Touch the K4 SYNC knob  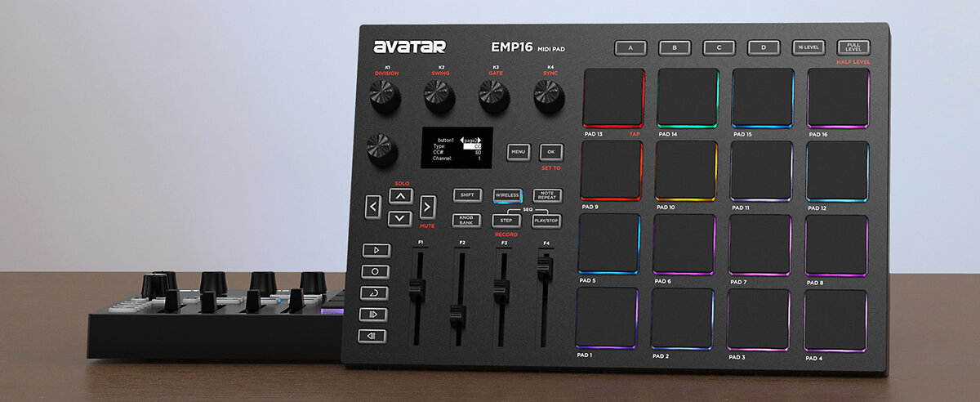[x=549, y=97]
